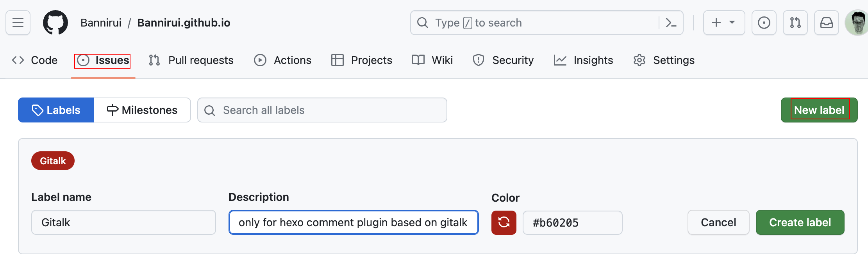Open the Actions tab
Screen dimensions: 868x266
click(x=282, y=60)
